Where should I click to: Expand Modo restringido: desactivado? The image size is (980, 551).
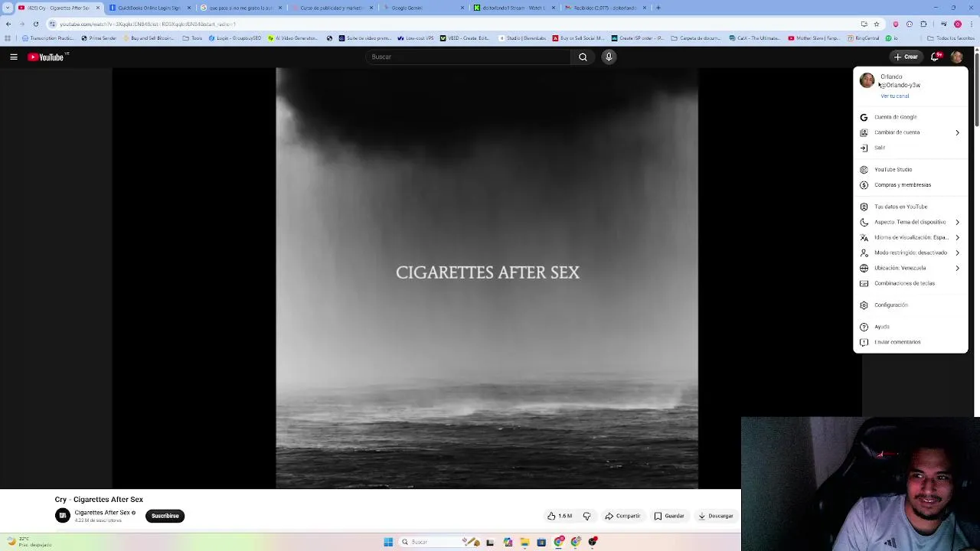click(x=910, y=253)
